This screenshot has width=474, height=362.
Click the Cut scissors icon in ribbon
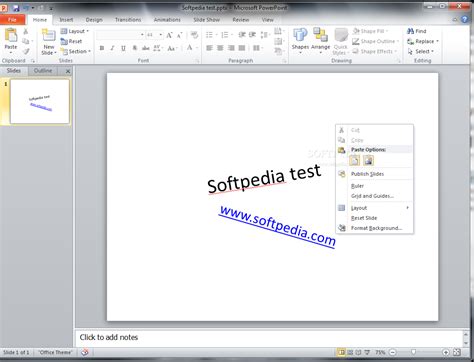pyautogui.click(x=26, y=31)
